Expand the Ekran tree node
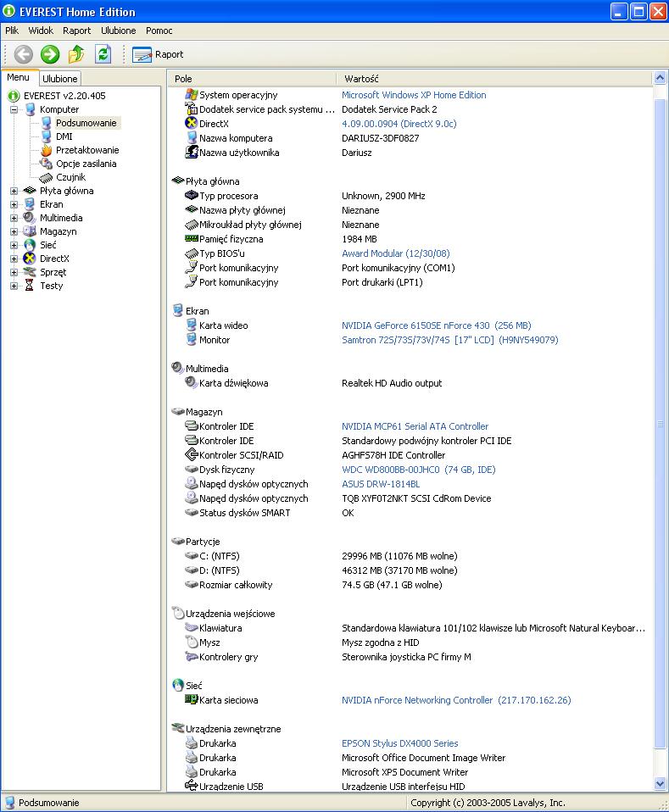 click(x=14, y=204)
